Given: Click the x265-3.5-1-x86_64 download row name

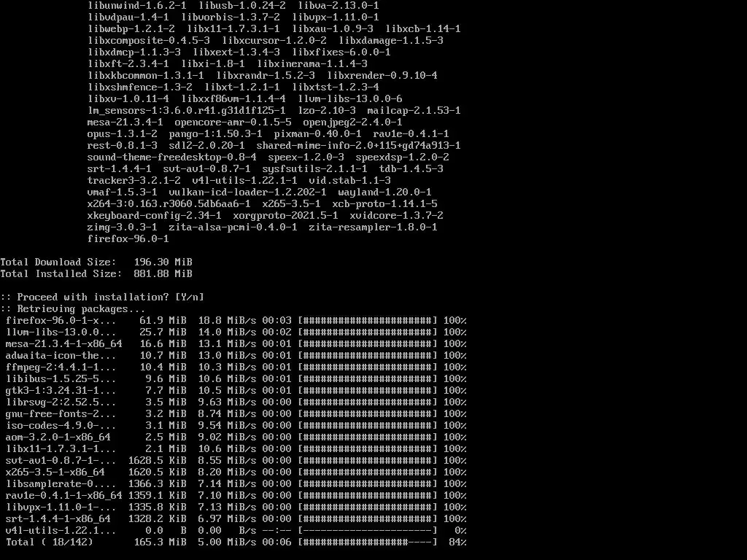Looking at the screenshot, I should tap(55, 472).
